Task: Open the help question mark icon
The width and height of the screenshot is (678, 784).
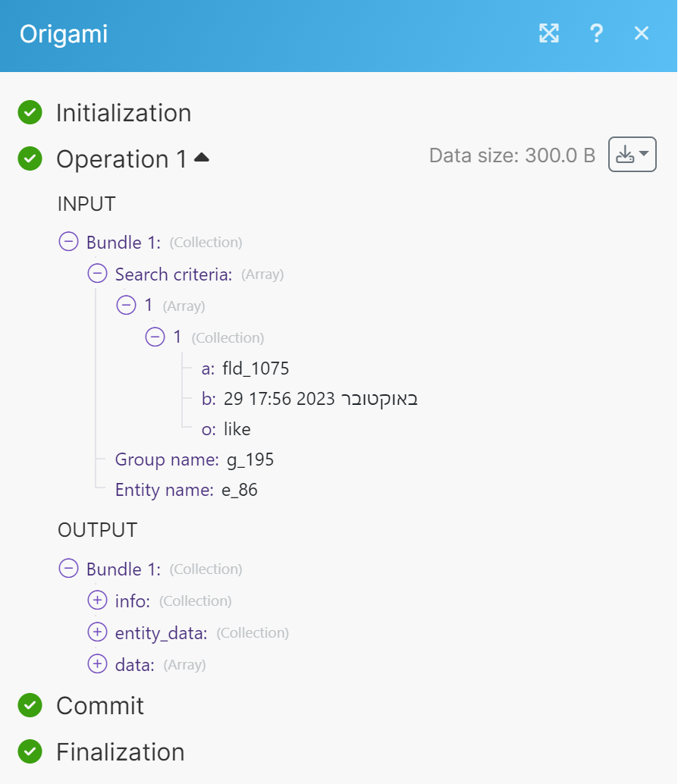Action: tap(596, 33)
